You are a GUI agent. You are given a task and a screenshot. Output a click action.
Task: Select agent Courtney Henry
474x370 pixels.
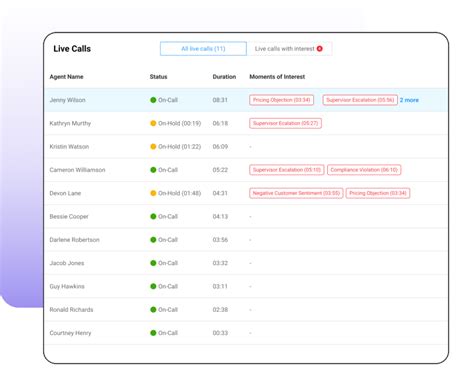(x=70, y=333)
